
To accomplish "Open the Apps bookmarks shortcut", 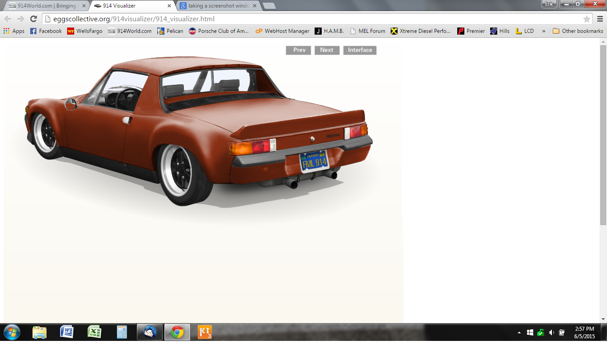I will (x=14, y=31).
